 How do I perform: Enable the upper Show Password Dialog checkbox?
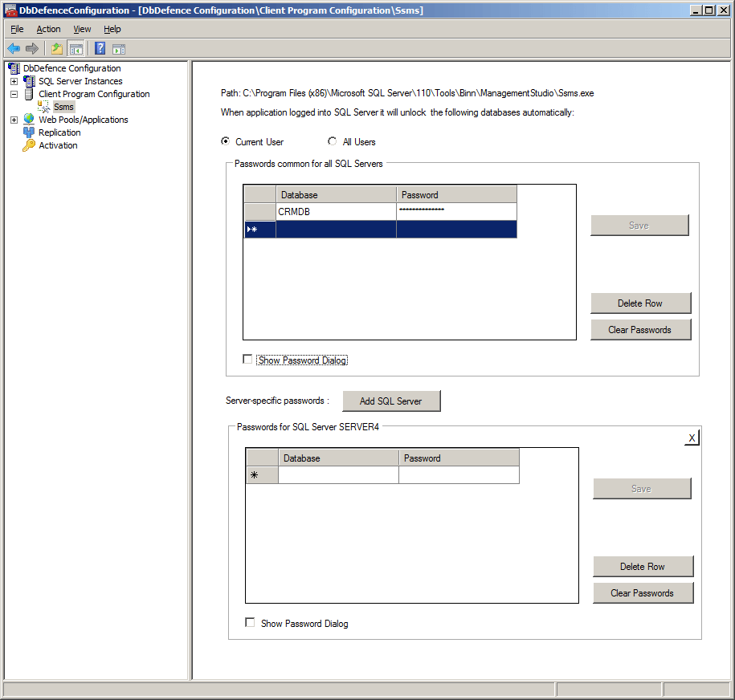247,359
